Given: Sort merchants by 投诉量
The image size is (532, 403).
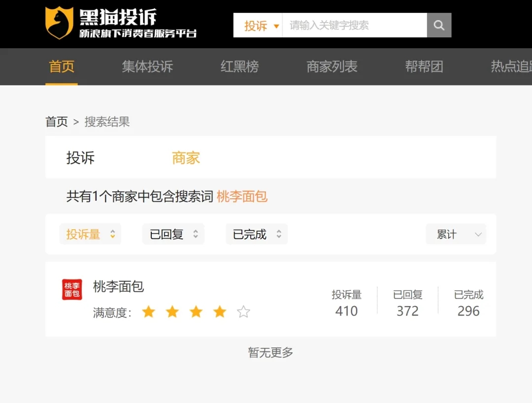Looking at the screenshot, I should pos(90,234).
